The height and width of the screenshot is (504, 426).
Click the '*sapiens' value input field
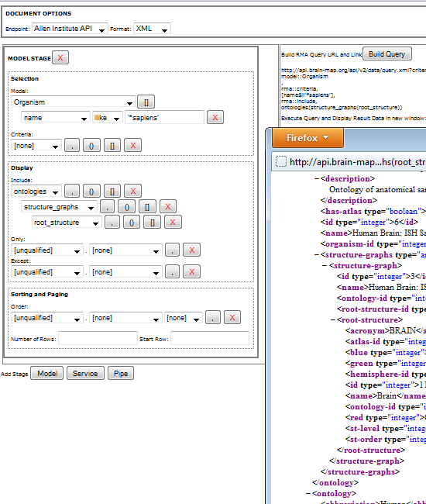pyautogui.click(x=164, y=117)
